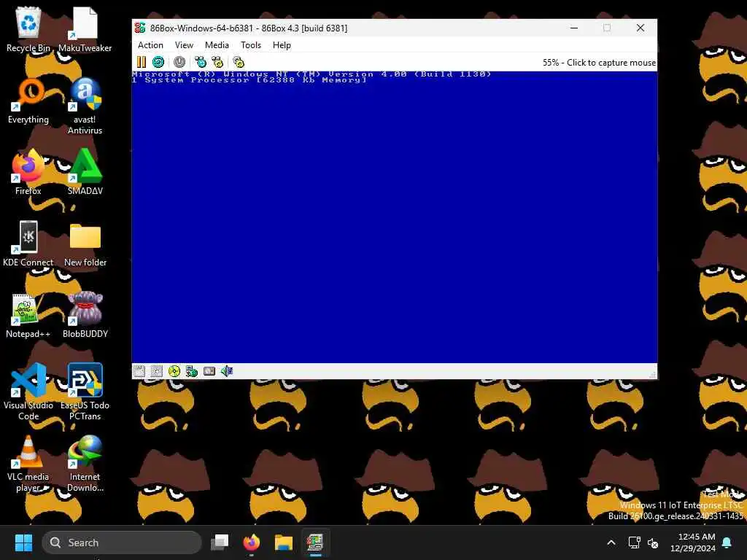The height and width of the screenshot is (560, 747).
Task: Close the 86Box window
Action: pyautogui.click(x=640, y=28)
